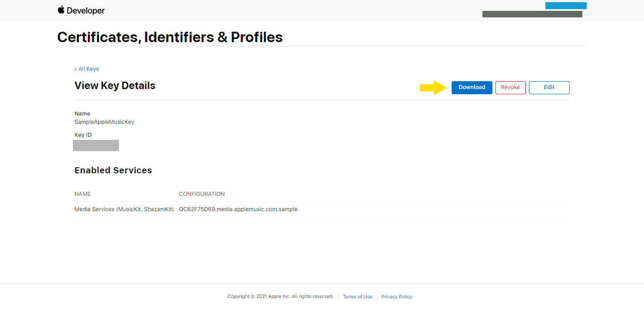This screenshot has width=644, height=314.
Task: Click the View Key Details heading
Action: (115, 86)
